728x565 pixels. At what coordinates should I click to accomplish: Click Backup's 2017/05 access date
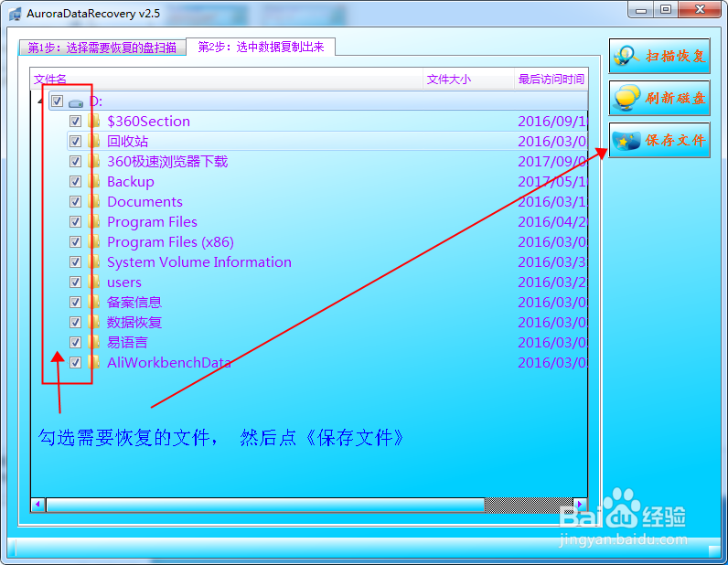coord(552,182)
